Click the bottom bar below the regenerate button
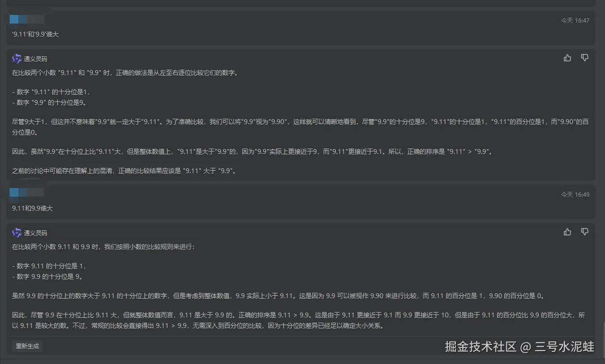 pos(302,360)
